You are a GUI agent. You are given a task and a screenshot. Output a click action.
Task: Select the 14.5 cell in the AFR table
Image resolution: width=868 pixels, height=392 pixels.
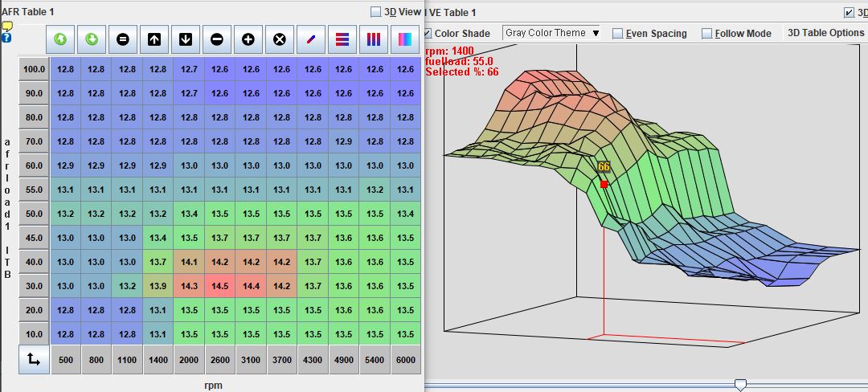pos(220,286)
